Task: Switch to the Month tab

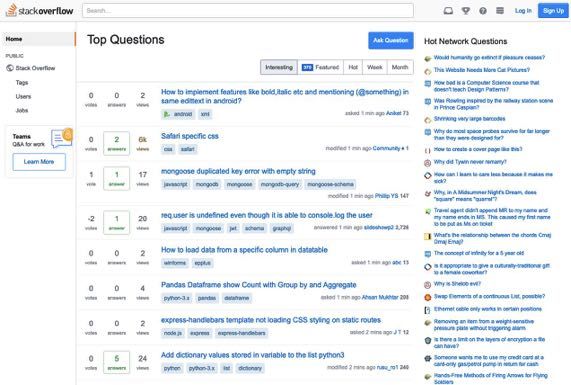Action: click(x=400, y=67)
